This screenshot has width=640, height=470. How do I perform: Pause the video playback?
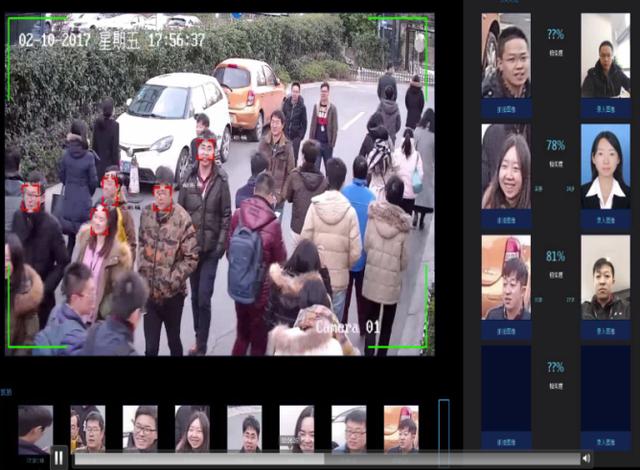pos(59,458)
